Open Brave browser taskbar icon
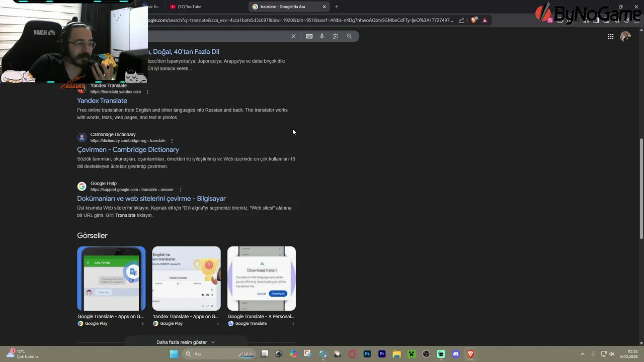 470,354
